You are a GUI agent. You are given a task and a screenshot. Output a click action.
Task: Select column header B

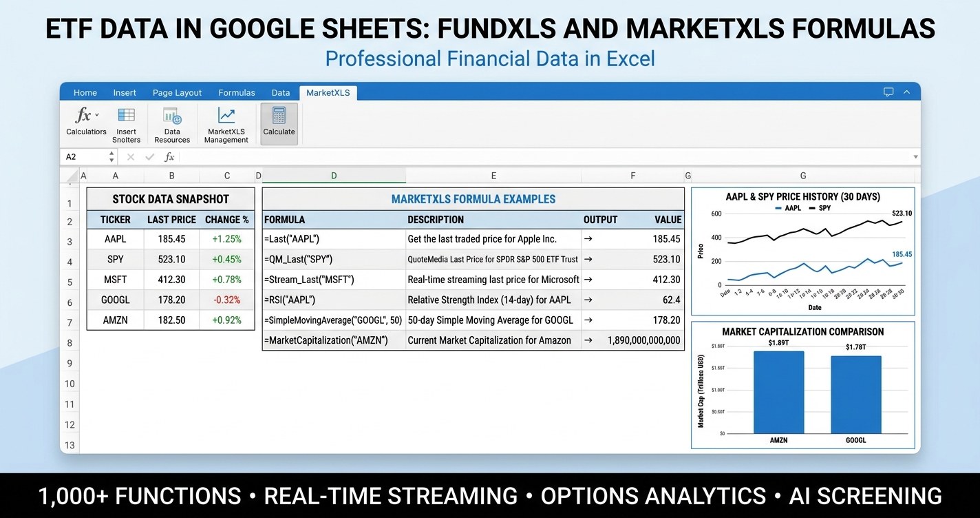point(171,176)
